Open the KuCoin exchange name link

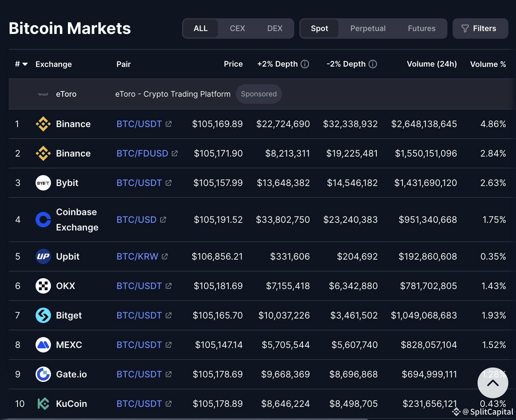point(71,404)
